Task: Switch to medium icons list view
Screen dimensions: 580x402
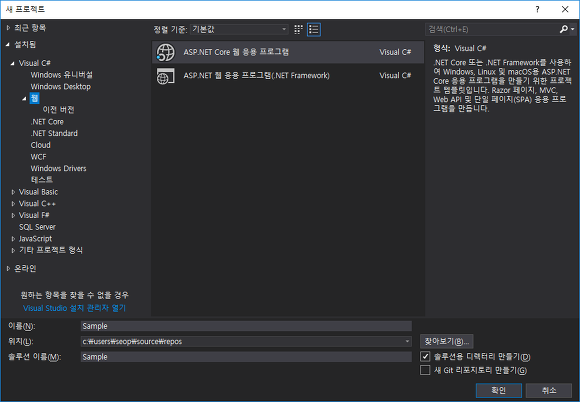Action: coord(314,30)
